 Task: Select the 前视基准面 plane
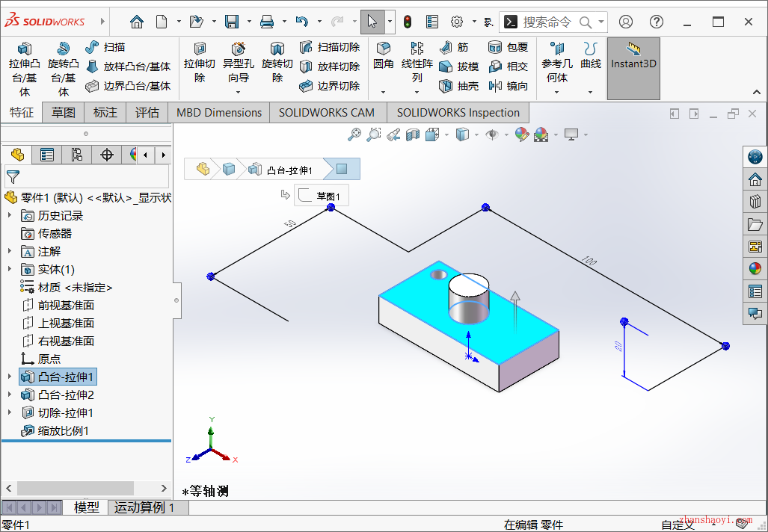click(x=58, y=305)
